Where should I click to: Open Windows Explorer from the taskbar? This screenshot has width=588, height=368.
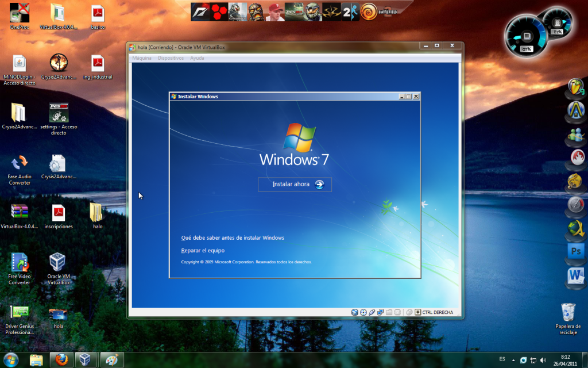click(36, 360)
